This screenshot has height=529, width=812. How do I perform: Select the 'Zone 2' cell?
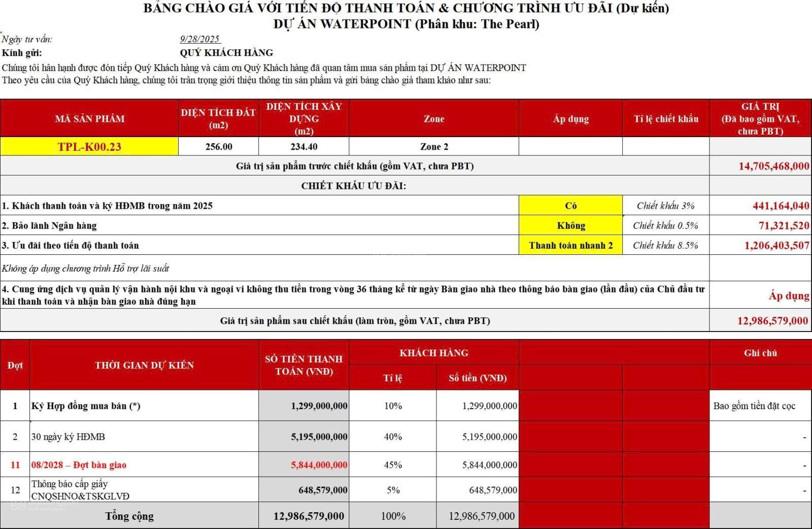[x=434, y=147]
